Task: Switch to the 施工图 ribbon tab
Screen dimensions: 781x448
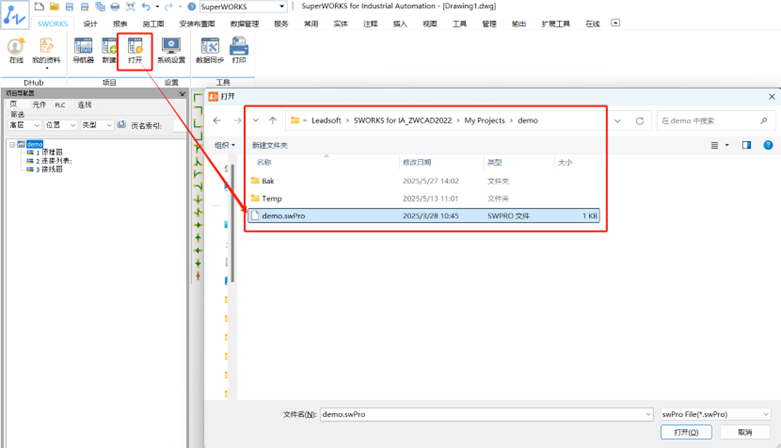Action: [x=153, y=23]
